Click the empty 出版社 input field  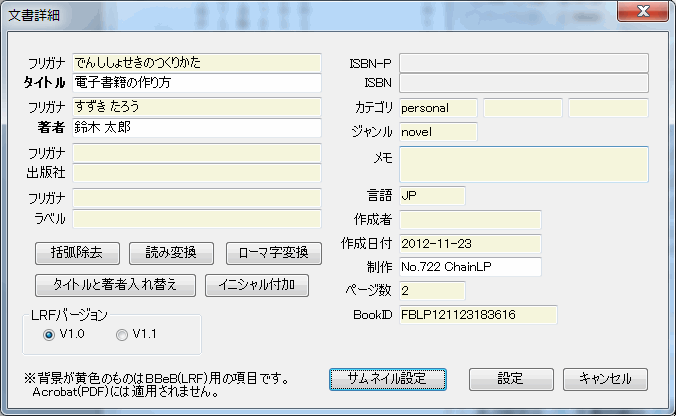point(196,173)
